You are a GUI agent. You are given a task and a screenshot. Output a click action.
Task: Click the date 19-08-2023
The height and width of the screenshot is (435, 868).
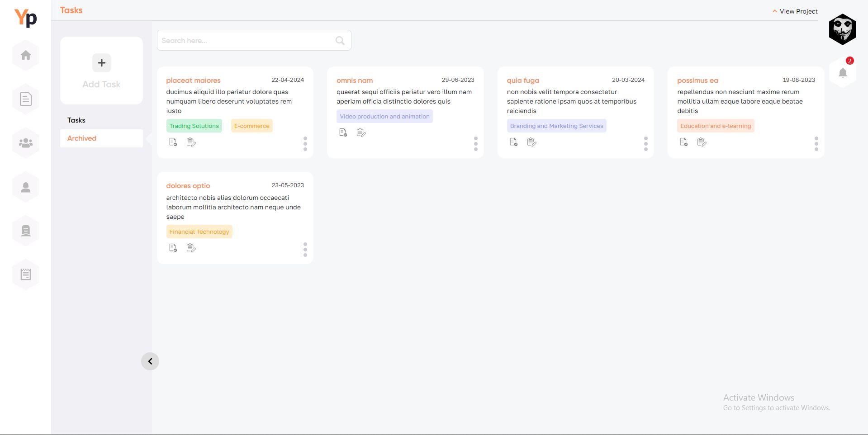(799, 80)
